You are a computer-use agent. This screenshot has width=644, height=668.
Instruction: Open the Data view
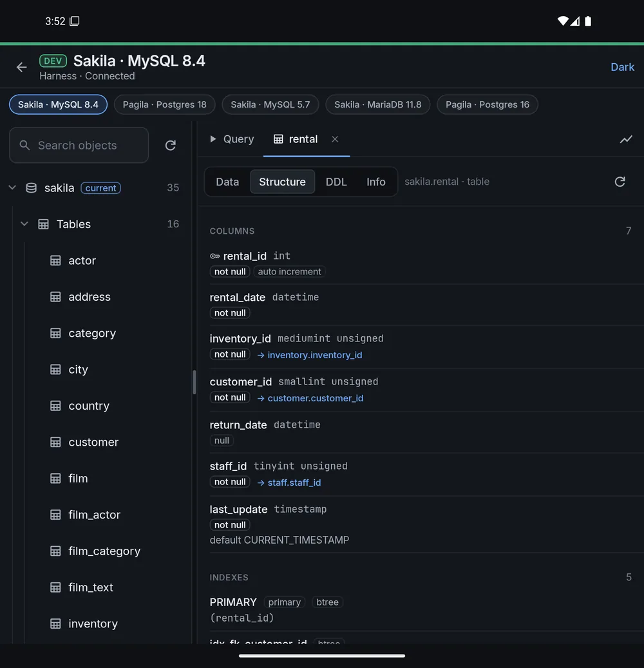point(227,182)
